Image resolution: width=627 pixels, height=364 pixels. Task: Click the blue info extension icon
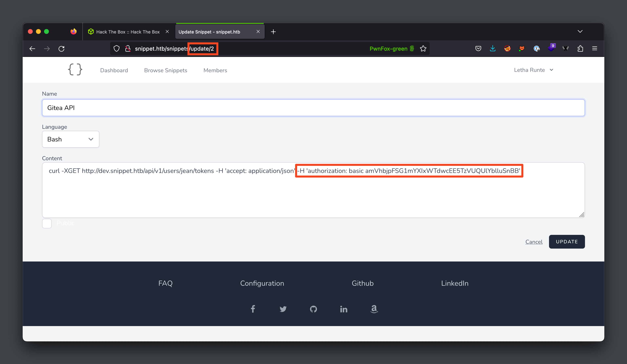pos(537,48)
